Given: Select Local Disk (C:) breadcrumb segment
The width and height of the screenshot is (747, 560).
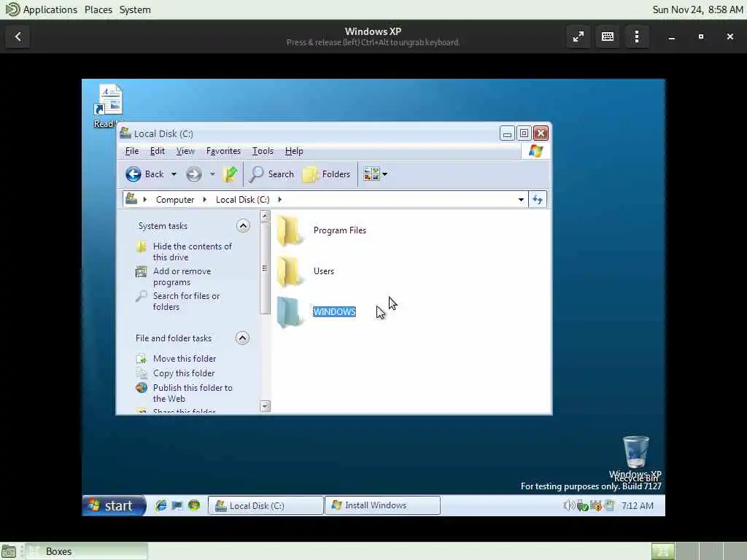Looking at the screenshot, I should (x=242, y=200).
